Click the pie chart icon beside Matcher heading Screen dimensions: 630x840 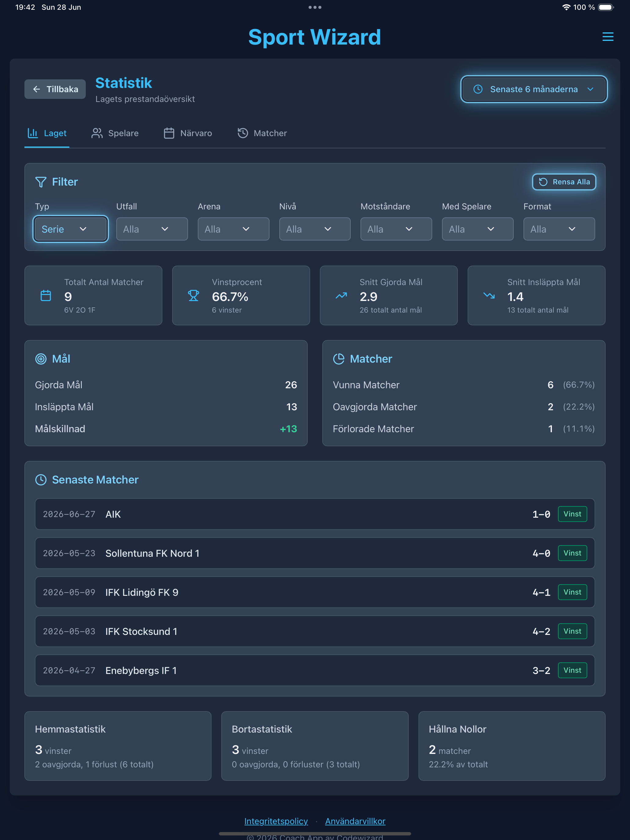[339, 359]
